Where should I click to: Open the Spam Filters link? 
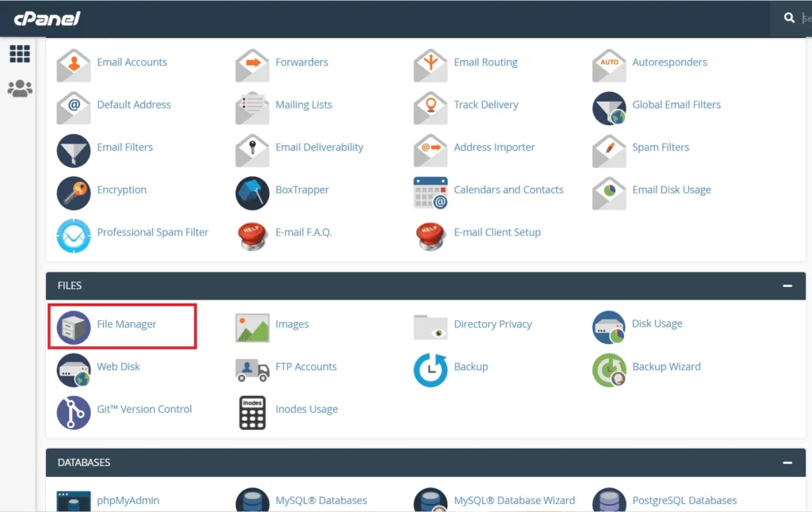click(661, 147)
